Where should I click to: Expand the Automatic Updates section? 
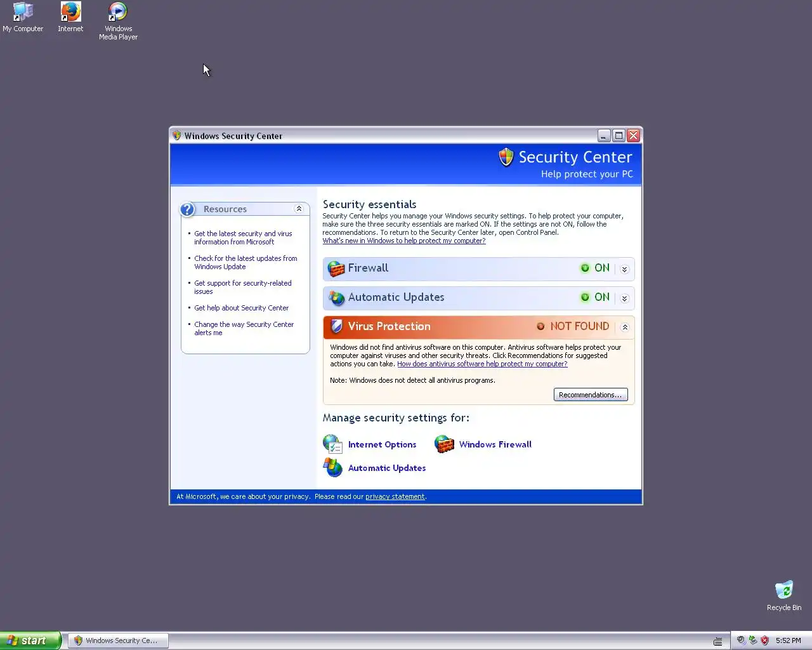624,298
